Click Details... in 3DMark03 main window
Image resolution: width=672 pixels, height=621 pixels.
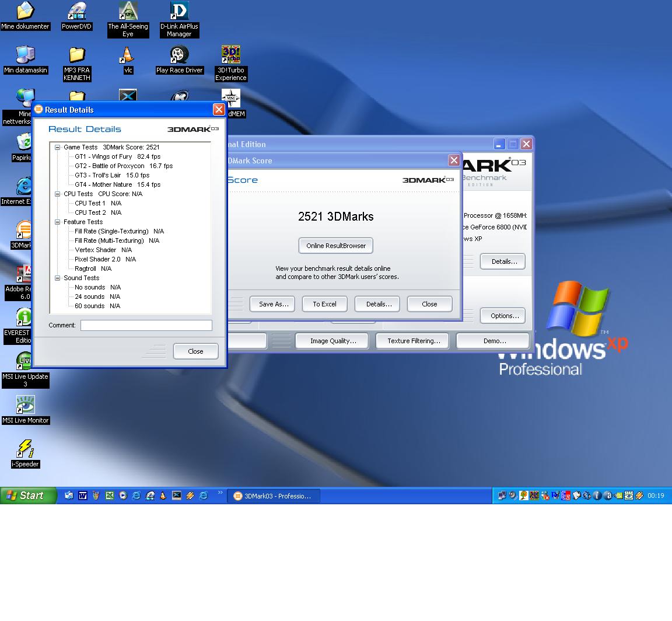pos(503,261)
